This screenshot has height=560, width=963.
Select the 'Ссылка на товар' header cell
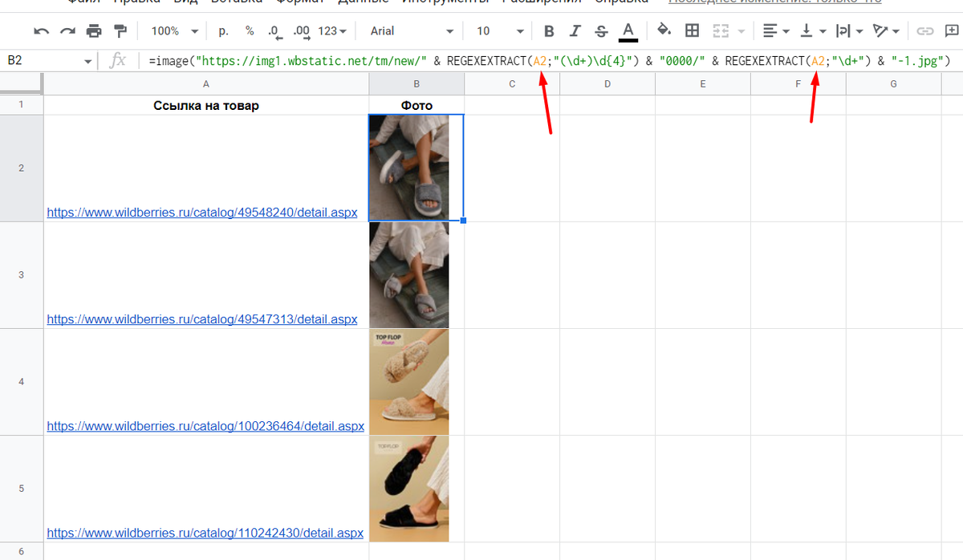point(206,105)
